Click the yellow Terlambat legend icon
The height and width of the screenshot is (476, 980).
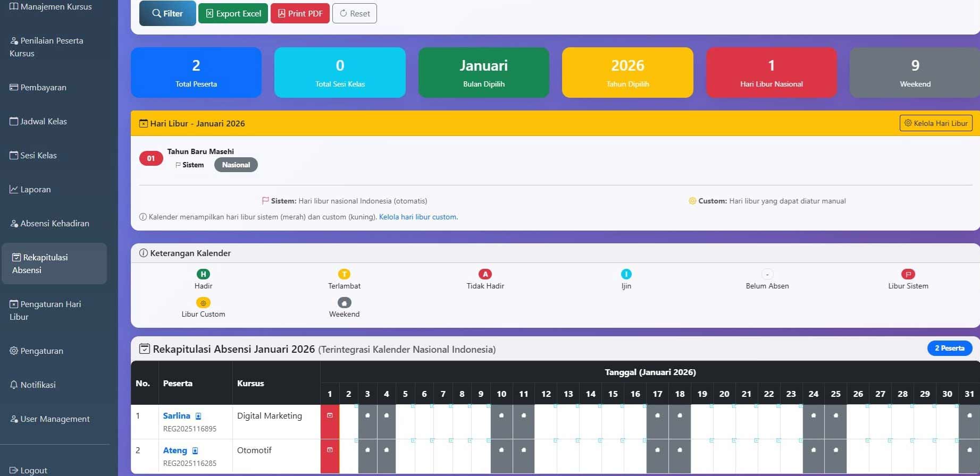[344, 274]
